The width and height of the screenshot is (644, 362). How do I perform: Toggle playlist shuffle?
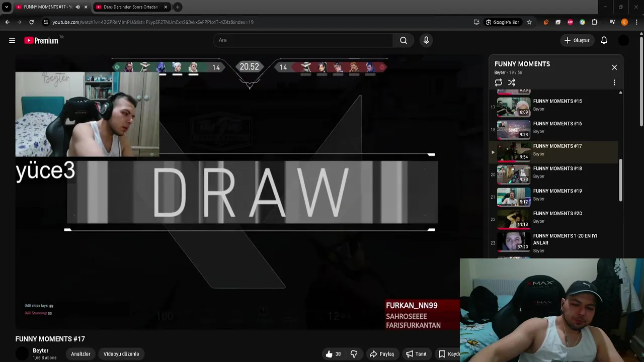(512, 82)
